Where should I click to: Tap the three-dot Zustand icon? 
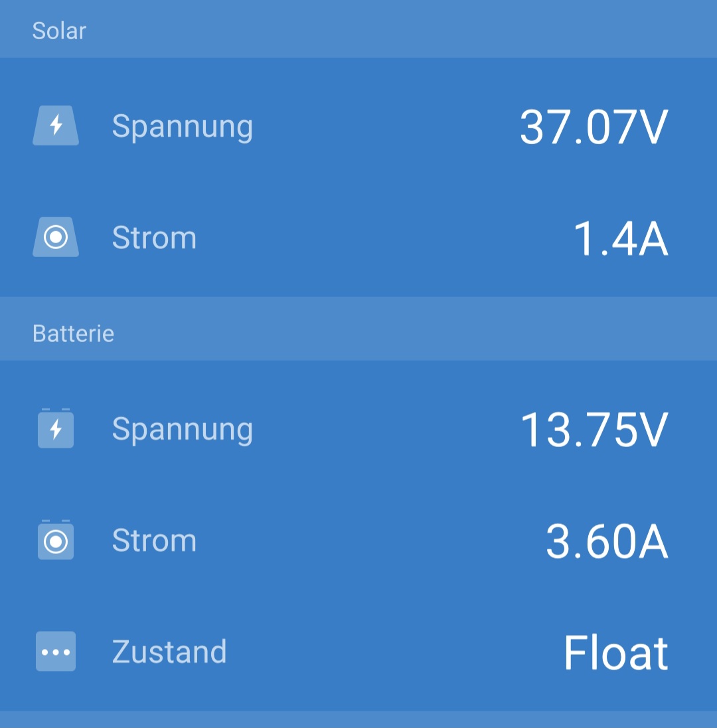pos(56,652)
